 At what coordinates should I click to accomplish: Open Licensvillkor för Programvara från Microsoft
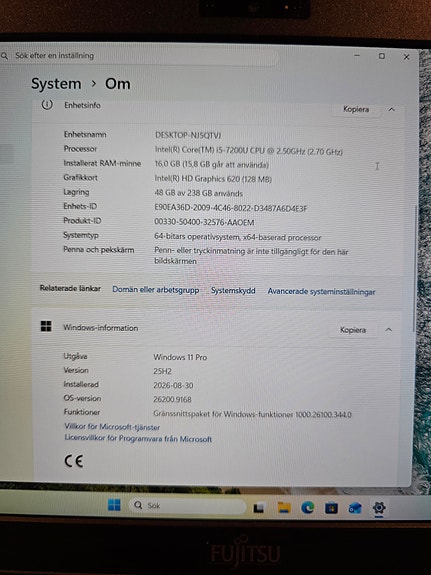pyautogui.click(x=138, y=438)
